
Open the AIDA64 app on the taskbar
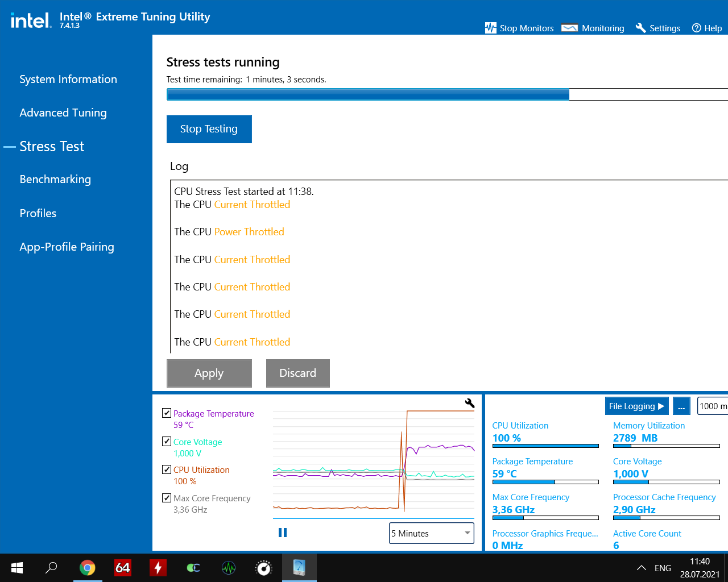click(123, 568)
